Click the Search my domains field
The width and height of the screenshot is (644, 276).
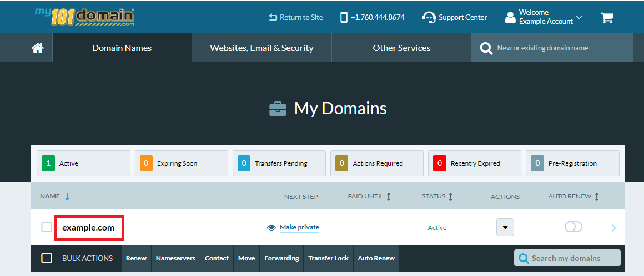click(573, 258)
